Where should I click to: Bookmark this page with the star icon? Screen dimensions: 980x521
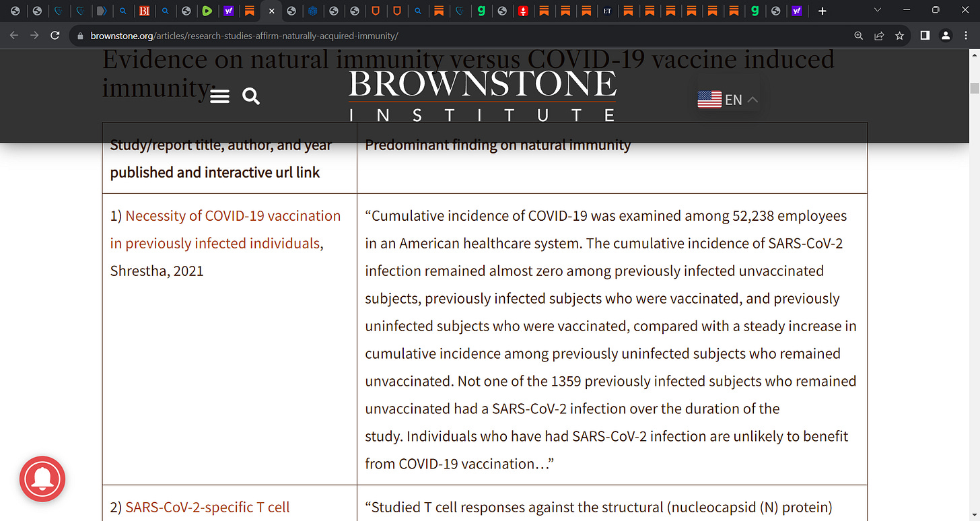(x=899, y=36)
